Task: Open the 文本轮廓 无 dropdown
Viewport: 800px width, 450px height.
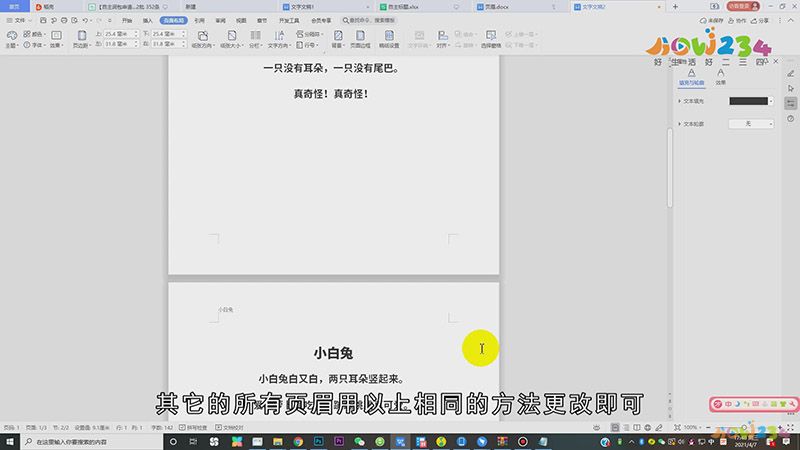Action: (751, 124)
